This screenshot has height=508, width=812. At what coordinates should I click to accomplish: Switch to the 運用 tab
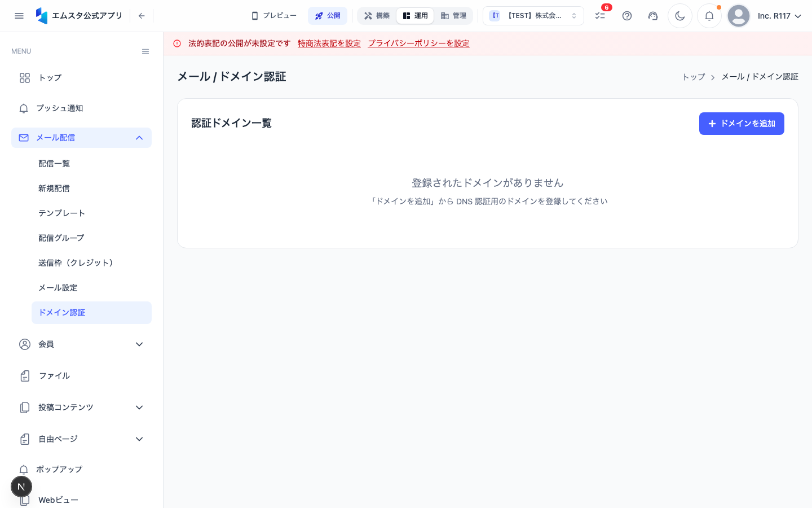coord(415,16)
